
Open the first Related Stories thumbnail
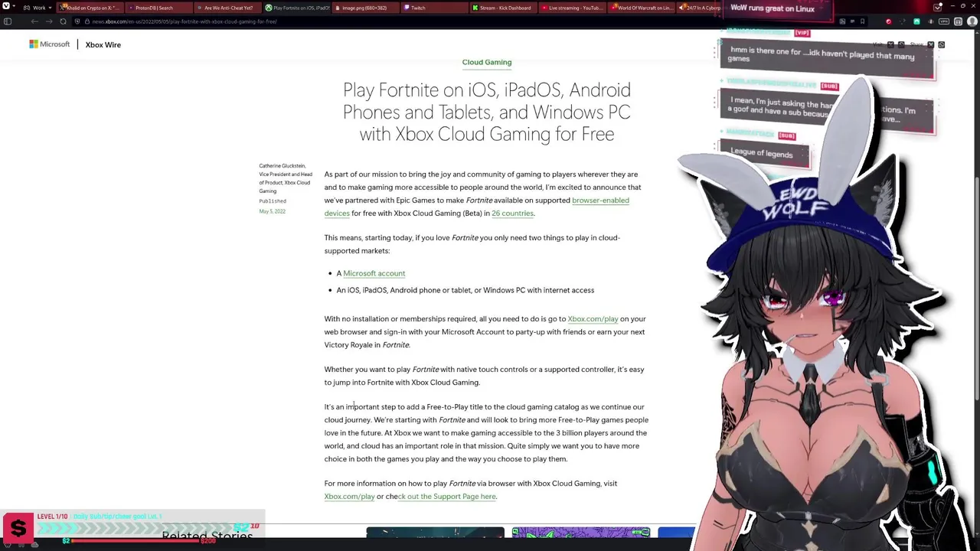435,533
